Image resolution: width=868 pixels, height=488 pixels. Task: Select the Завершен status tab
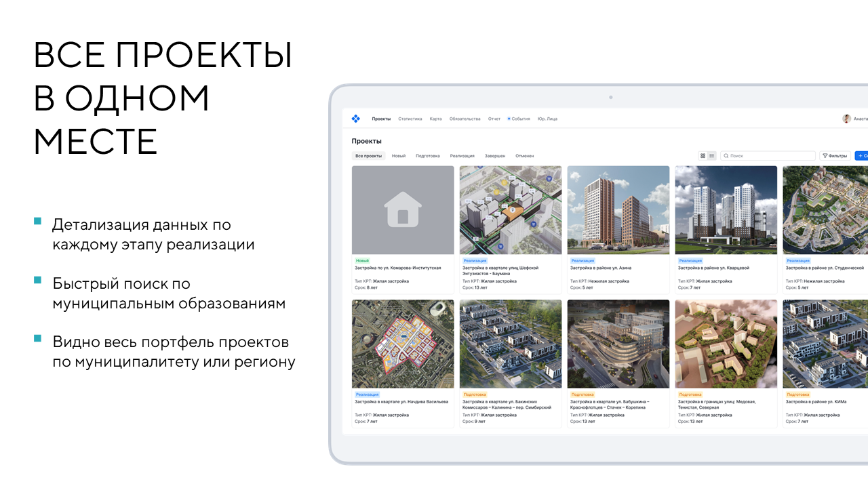495,156
